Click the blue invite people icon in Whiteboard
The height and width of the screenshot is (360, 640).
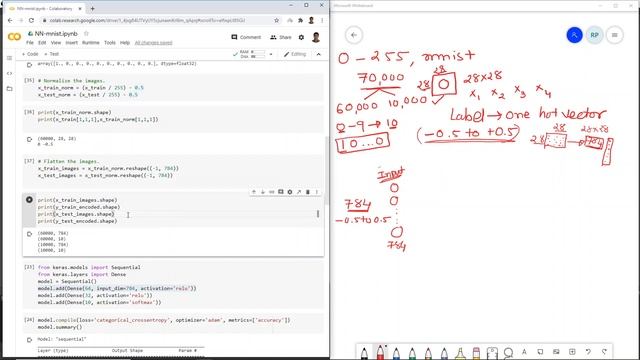click(x=574, y=35)
